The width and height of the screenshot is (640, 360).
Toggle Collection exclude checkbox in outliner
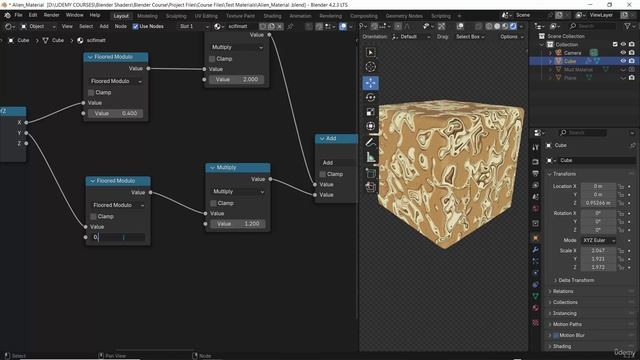[x=615, y=44]
